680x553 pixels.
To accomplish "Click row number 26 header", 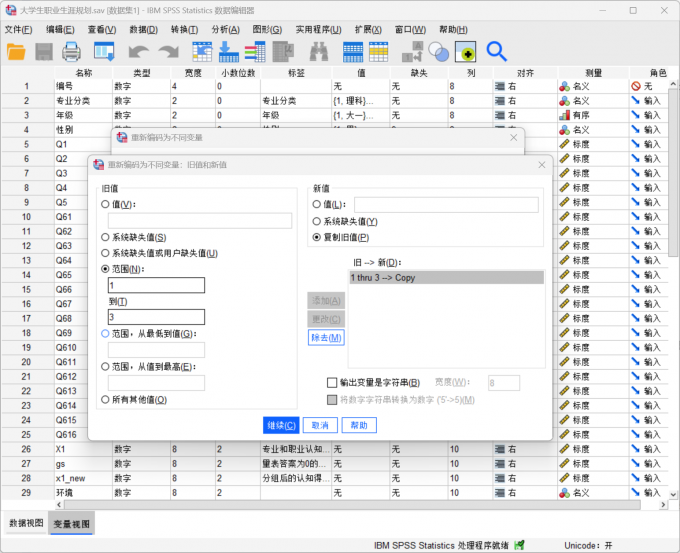I will 27,449.
